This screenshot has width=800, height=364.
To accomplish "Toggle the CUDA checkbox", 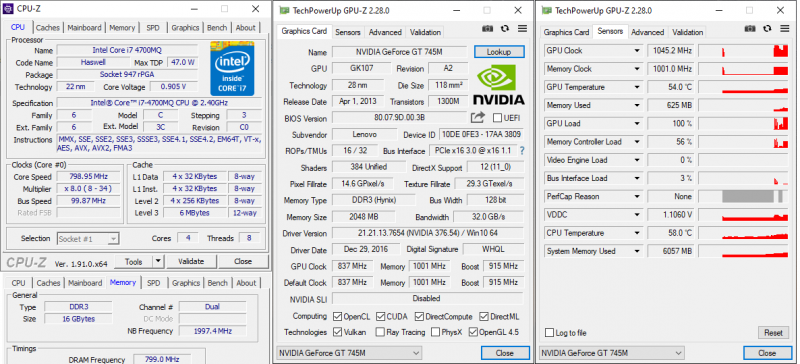I will coord(381,317).
